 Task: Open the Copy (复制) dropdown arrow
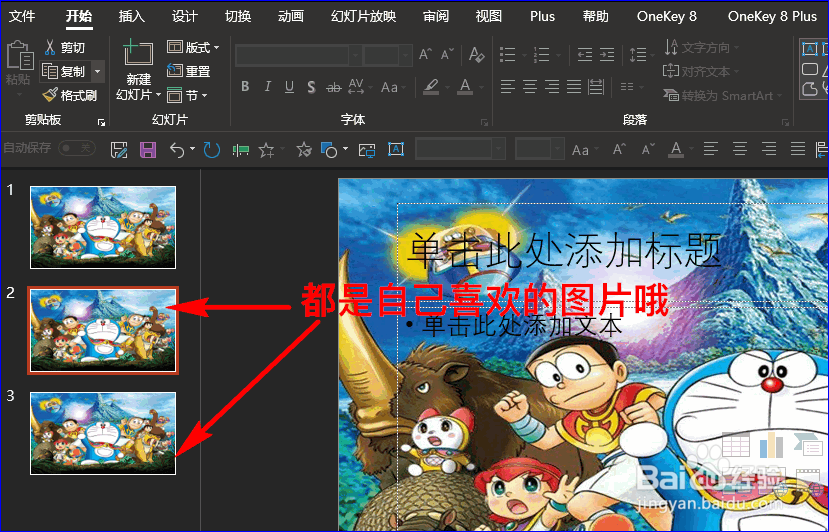(x=97, y=71)
